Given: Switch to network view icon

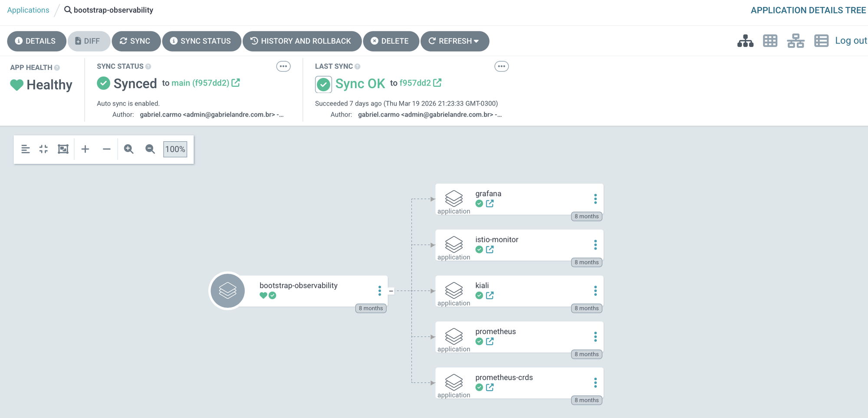Looking at the screenshot, I should [x=796, y=41].
